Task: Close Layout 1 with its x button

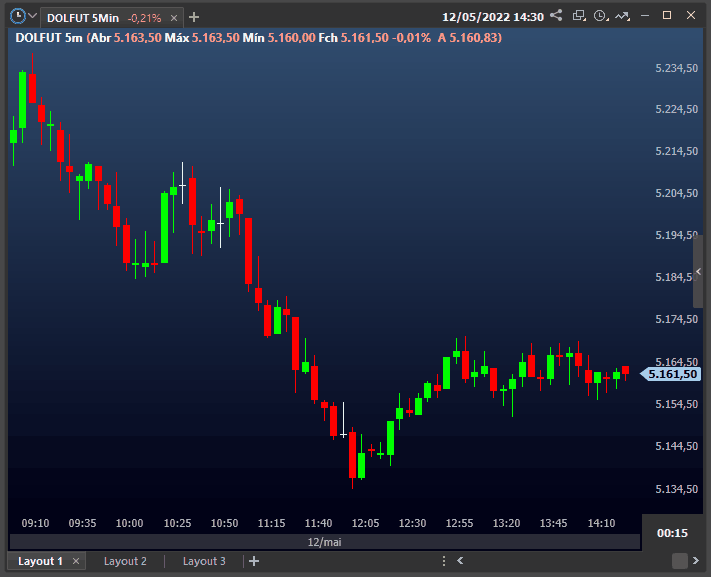Action: pyautogui.click(x=76, y=561)
